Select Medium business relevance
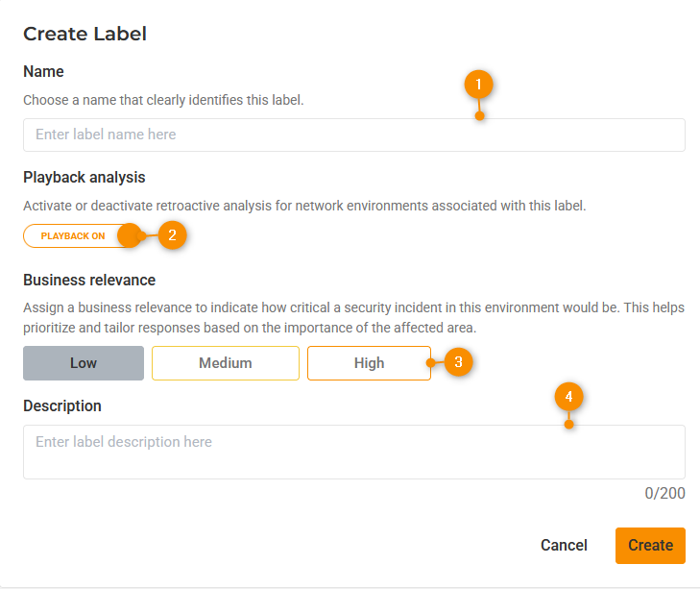The image size is (700, 589). (226, 363)
